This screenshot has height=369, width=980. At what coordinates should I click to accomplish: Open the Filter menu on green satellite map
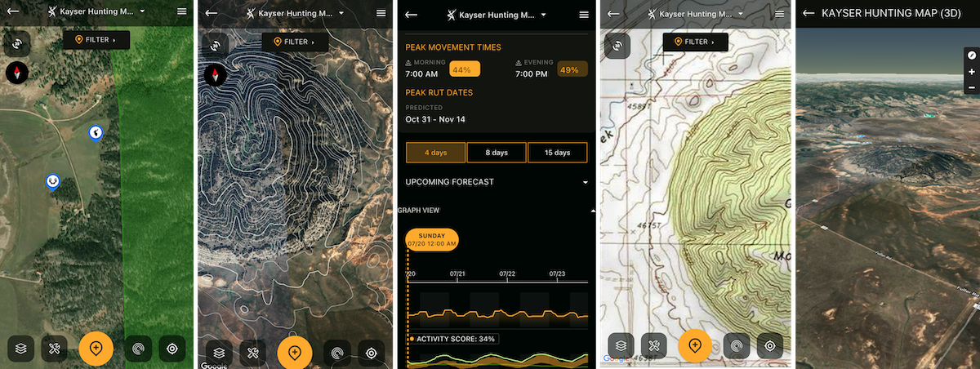96,40
